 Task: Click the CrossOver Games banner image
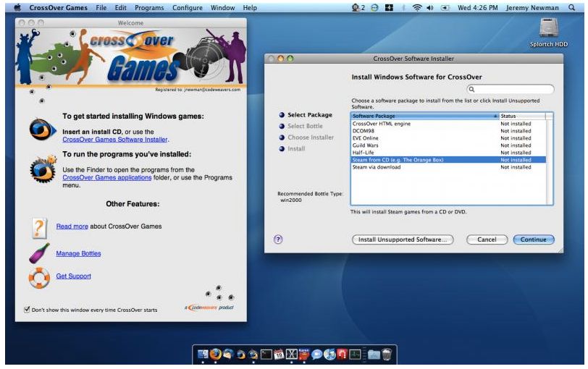point(131,58)
